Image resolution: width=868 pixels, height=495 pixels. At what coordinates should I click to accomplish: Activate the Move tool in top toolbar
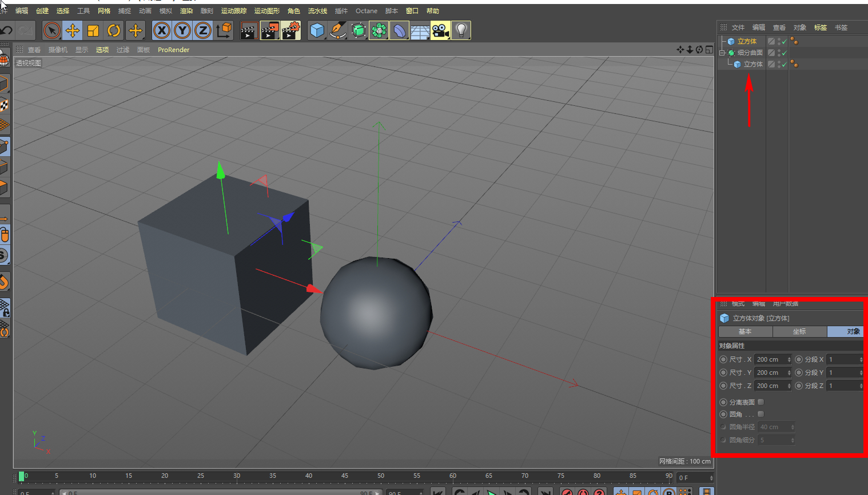[72, 30]
